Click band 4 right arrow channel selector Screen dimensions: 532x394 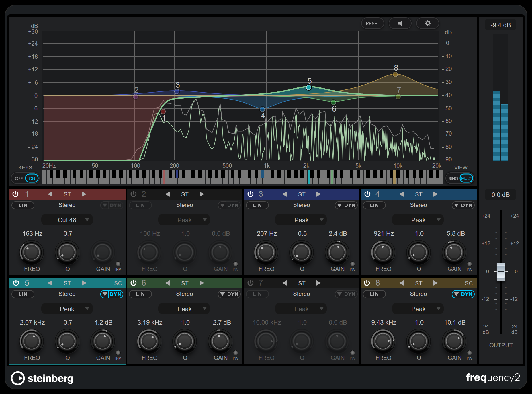point(435,194)
